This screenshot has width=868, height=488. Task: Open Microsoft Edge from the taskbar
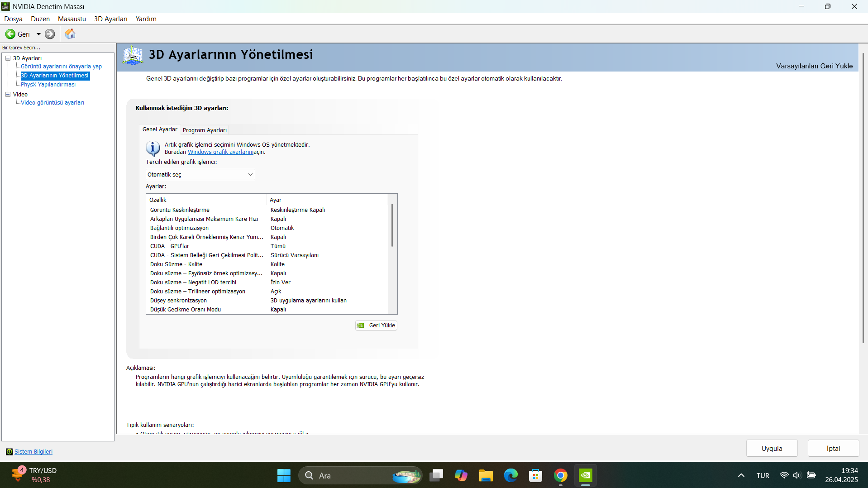tap(511, 475)
